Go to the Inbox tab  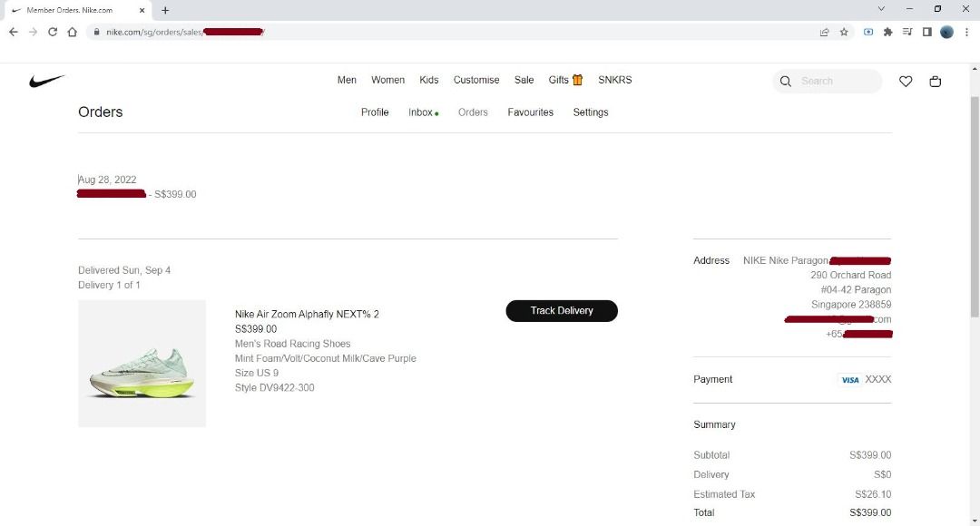(x=423, y=112)
